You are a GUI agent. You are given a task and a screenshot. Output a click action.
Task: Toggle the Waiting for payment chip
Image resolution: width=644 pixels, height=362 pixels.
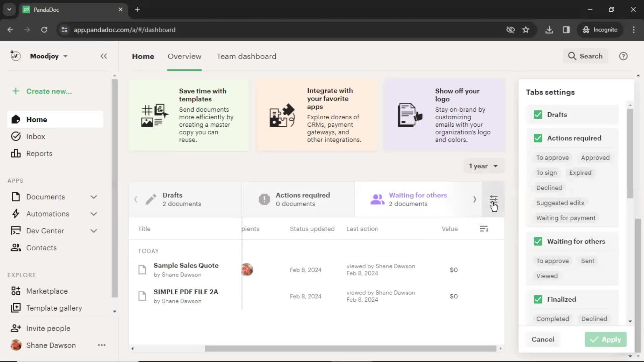tap(566, 218)
